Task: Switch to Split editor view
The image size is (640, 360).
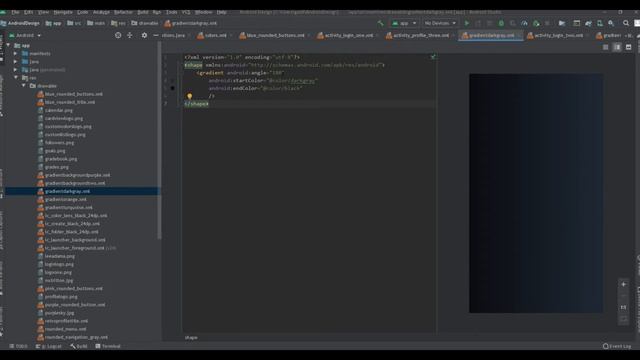Action: click(x=617, y=47)
